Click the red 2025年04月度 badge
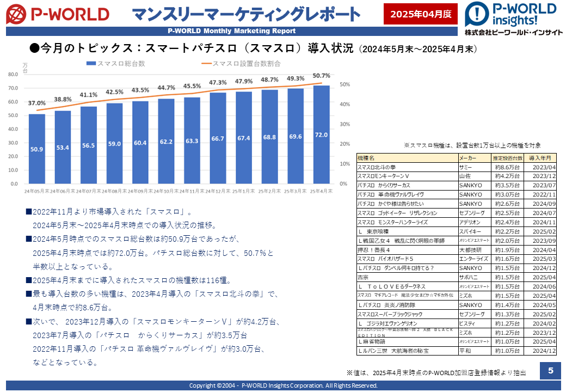 (421, 14)
